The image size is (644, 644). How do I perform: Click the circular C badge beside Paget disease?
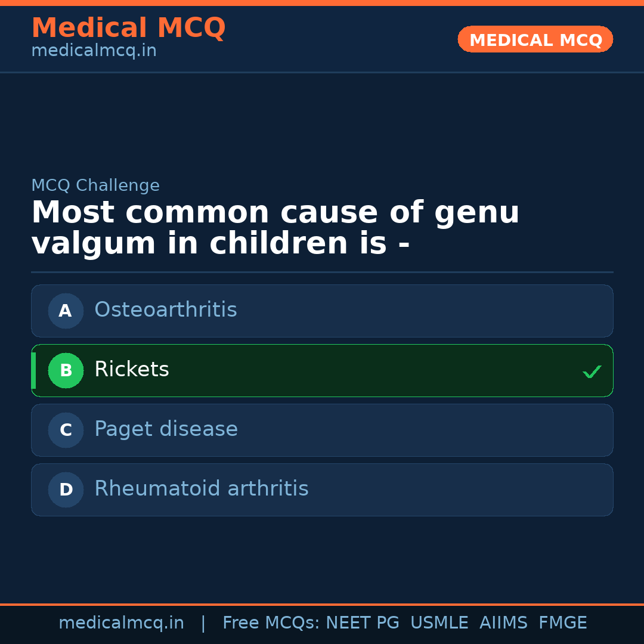point(66,430)
